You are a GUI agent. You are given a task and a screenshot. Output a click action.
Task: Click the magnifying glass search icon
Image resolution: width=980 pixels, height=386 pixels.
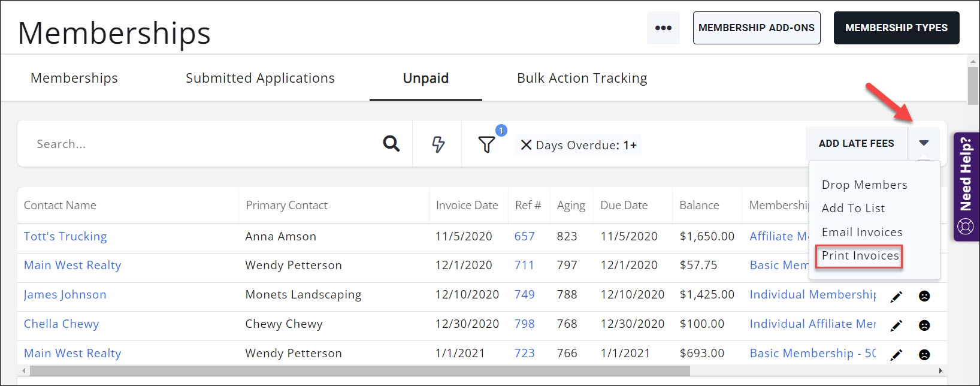391,144
